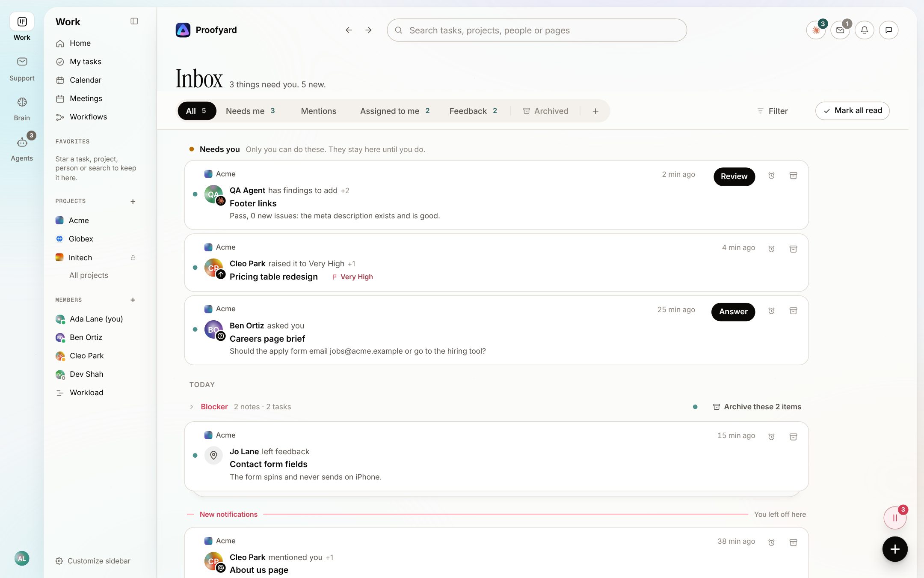Expand the Blocker group
This screenshot has height=578, width=924.
[x=192, y=407]
